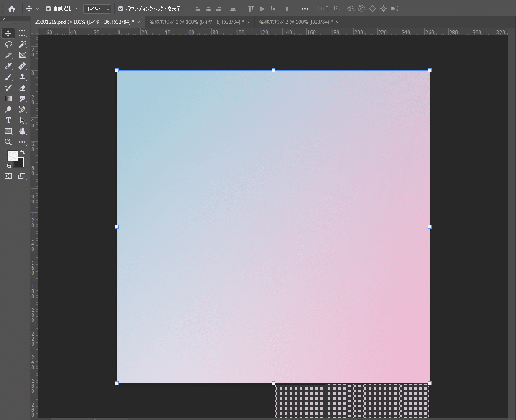The image size is (516, 420).
Task: Open more align options (three dots)
Action: point(305,9)
